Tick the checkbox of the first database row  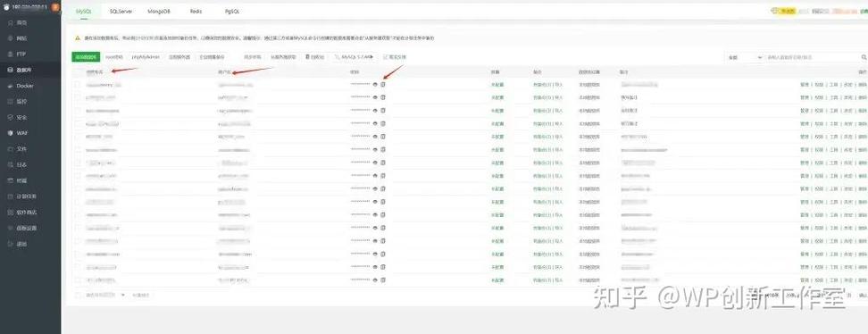click(x=78, y=85)
